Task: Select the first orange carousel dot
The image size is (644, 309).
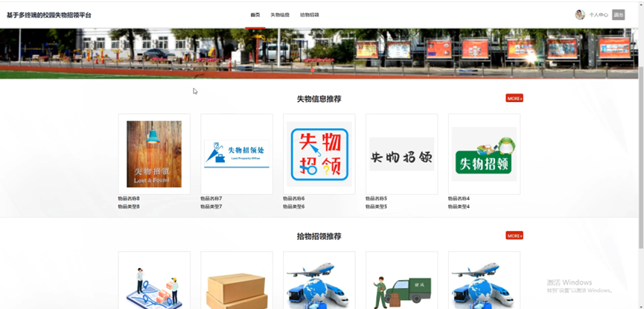Action: (313, 70)
